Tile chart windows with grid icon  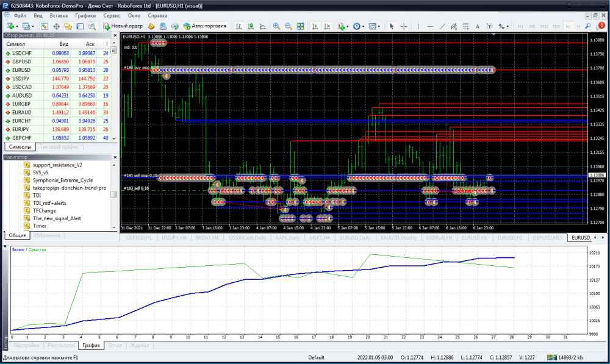300,26
